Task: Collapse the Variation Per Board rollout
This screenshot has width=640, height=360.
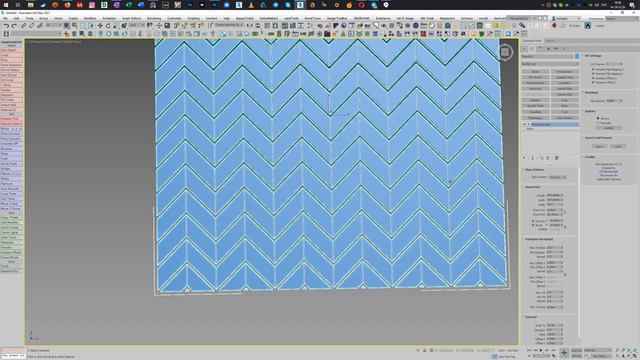Action: pos(539,239)
